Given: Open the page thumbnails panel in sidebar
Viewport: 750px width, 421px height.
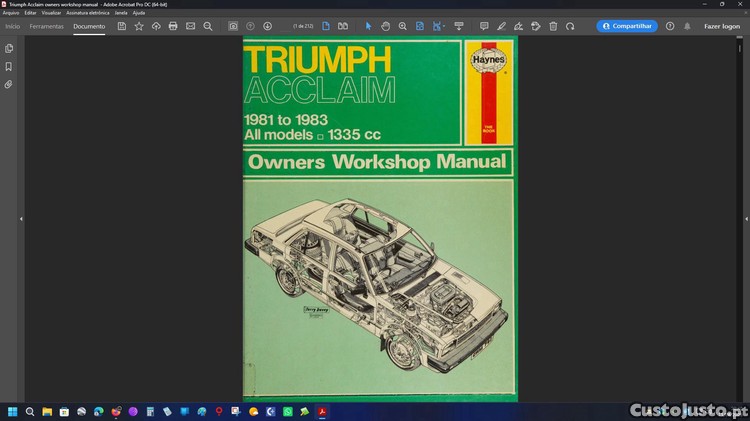Looking at the screenshot, I should (x=9, y=48).
